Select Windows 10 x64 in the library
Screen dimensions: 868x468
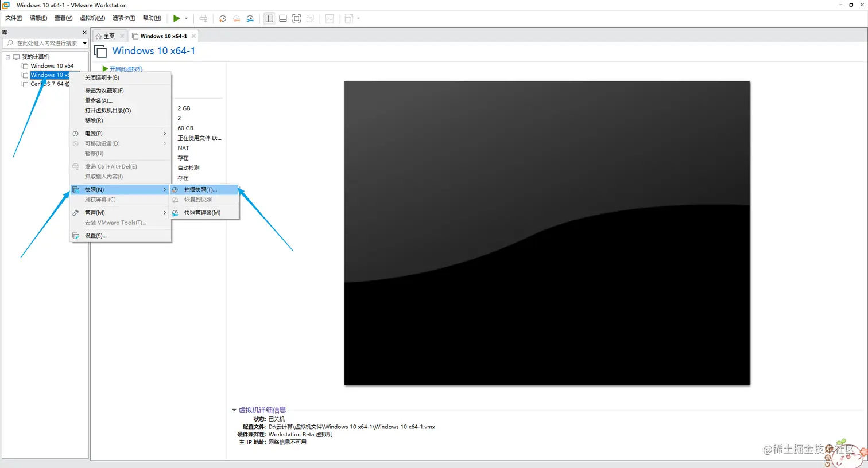pos(52,66)
